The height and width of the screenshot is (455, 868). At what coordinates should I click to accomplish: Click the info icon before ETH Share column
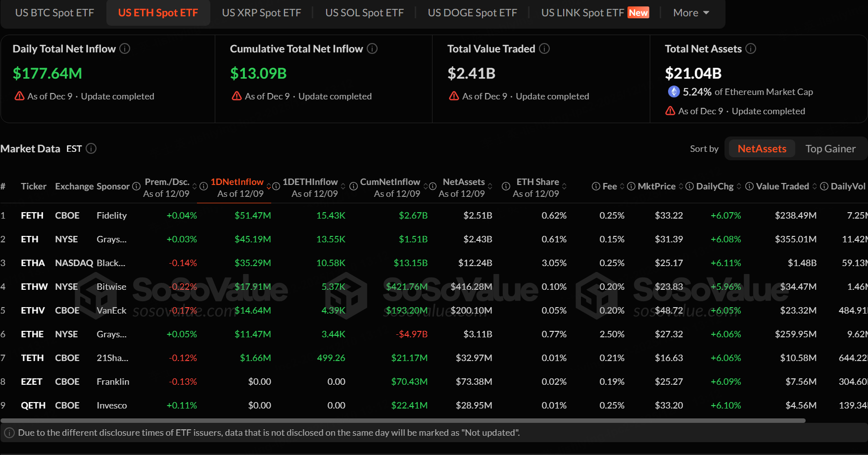pyautogui.click(x=506, y=186)
